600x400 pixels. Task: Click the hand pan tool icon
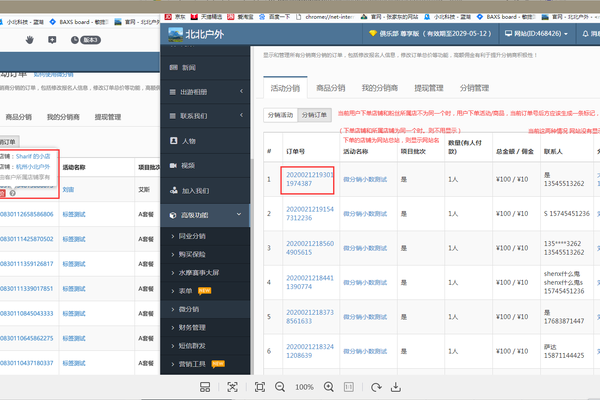[x=29, y=39]
